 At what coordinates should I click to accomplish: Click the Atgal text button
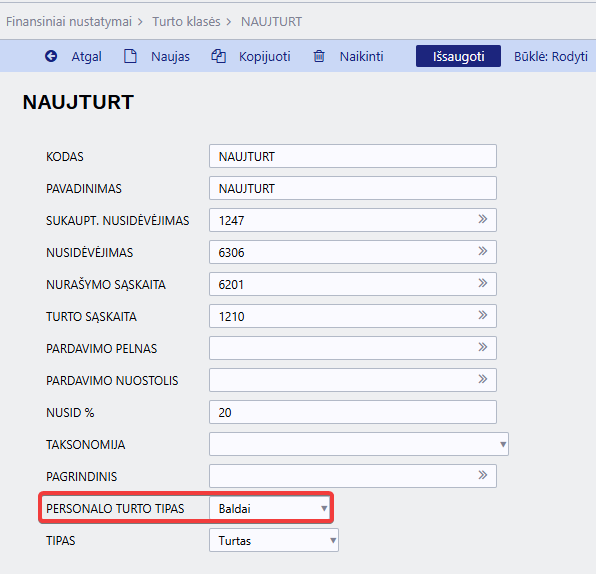(86, 57)
